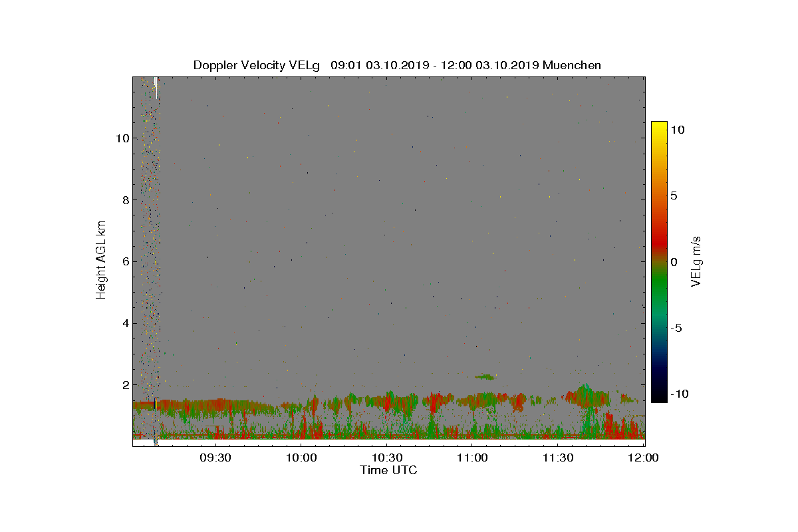This screenshot has height=532, width=798.
Task: Click the 10 km height tick label
Action: click(122, 138)
